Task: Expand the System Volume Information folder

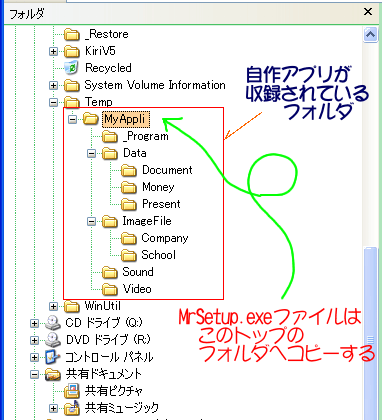Action: 53,85
